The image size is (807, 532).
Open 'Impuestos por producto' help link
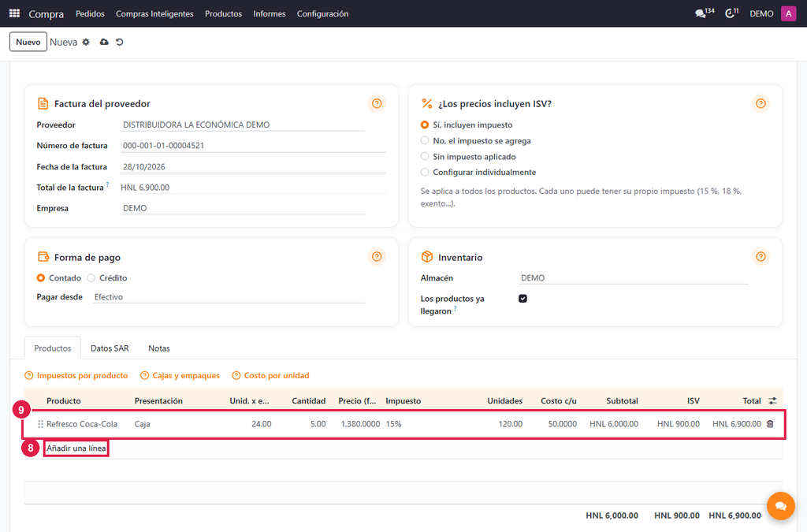tap(76, 376)
